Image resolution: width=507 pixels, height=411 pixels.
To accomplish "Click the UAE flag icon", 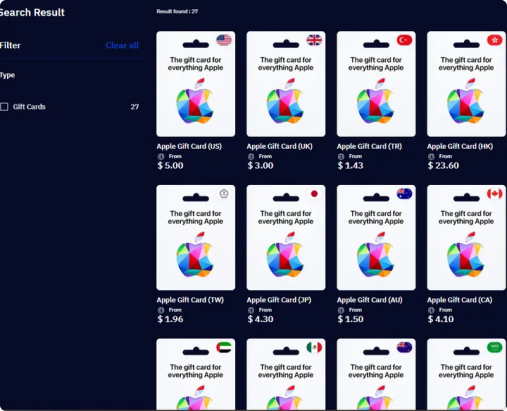I will (224, 347).
